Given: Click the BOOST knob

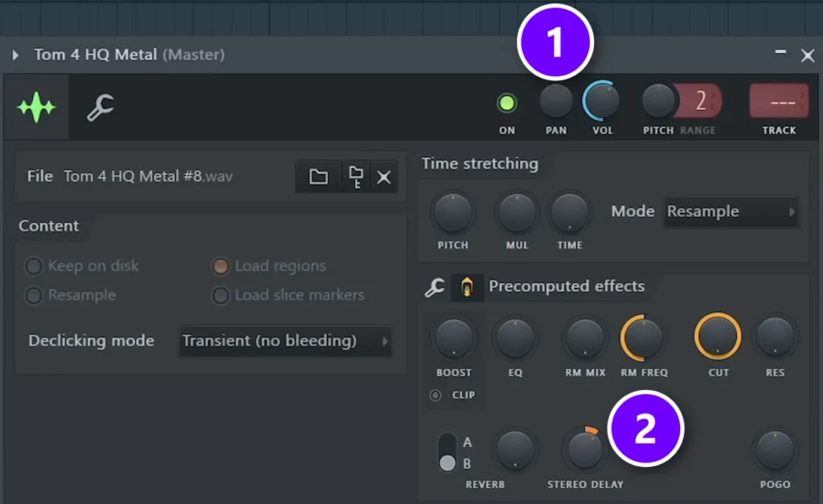Looking at the screenshot, I should 453,338.
